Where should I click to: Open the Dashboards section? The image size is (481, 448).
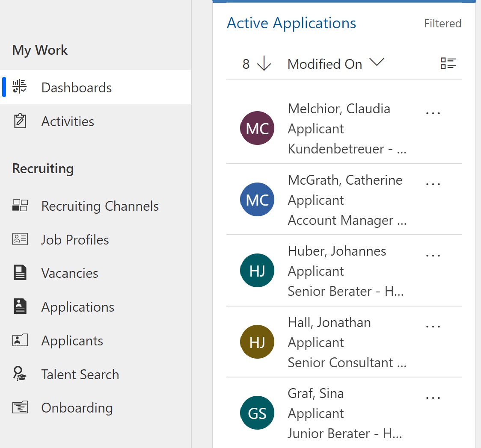[x=76, y=88]
